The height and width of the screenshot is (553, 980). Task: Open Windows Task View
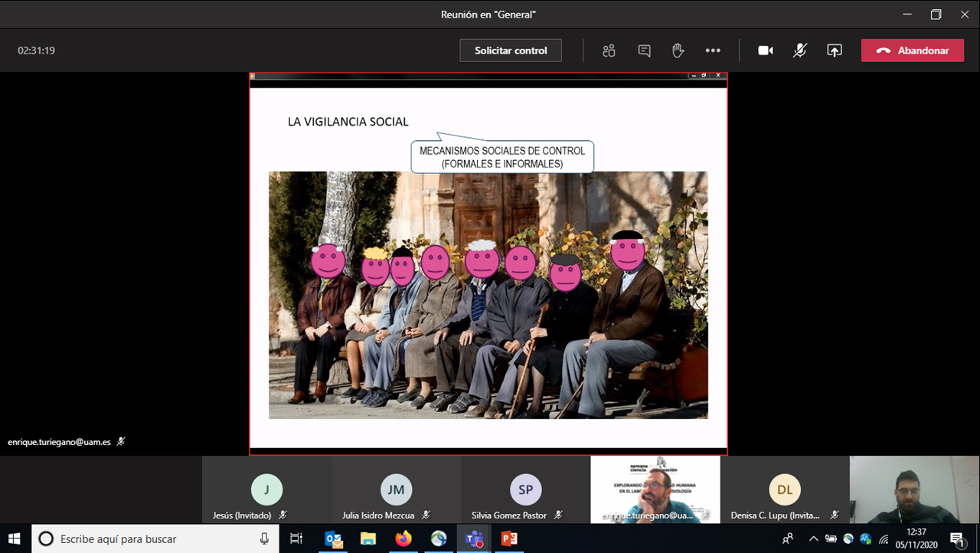point(296,539)
